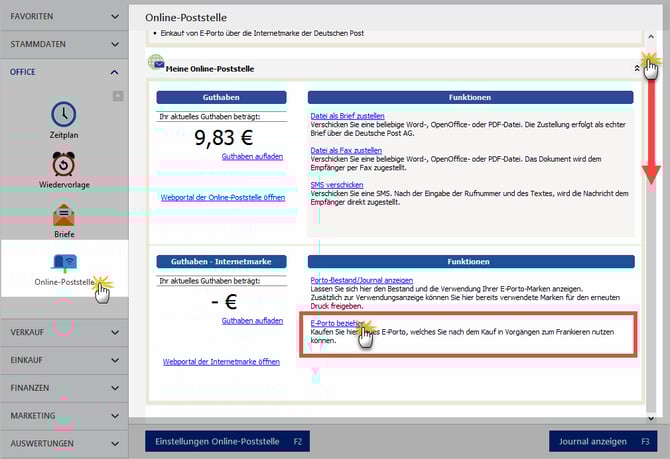
Task: Expand the VERKAUF sidebar group
Action: (64, 331)
